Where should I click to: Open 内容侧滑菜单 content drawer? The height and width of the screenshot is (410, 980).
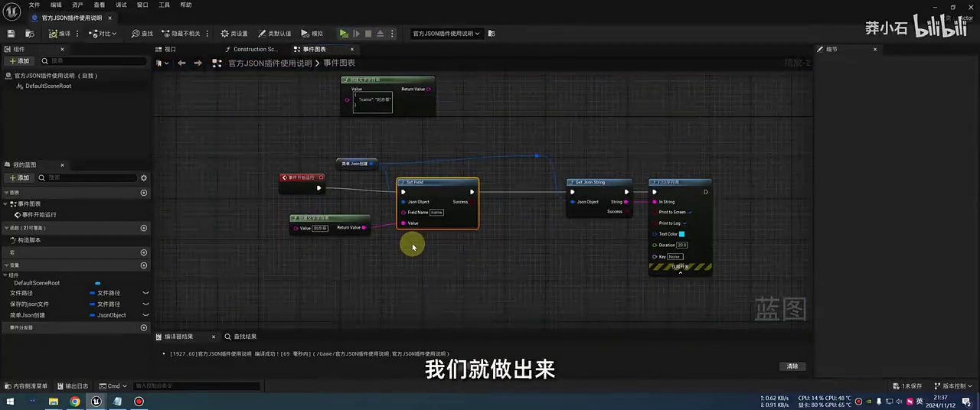tap(26, 386)
